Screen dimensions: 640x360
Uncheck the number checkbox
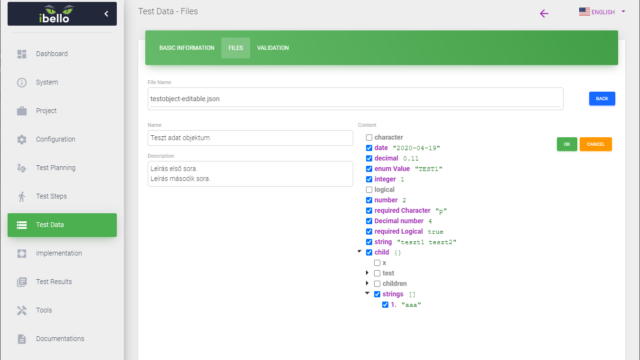(x=369, y=200)
